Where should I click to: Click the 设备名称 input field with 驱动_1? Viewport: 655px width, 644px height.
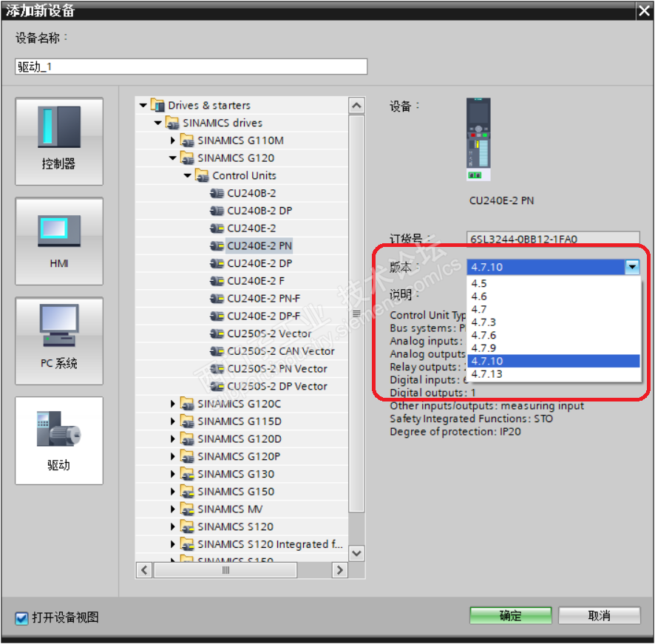pos(191,67)
